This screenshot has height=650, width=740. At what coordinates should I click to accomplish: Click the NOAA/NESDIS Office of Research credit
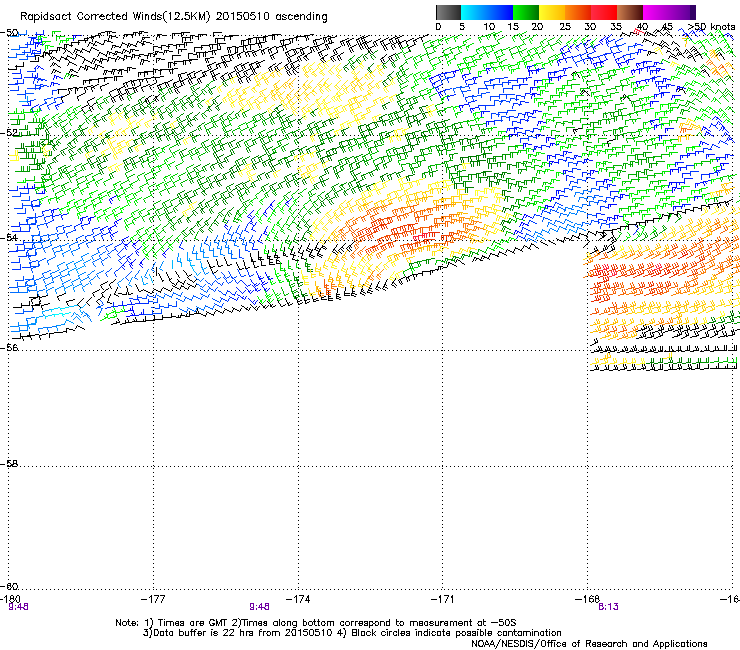click(589, 644)
